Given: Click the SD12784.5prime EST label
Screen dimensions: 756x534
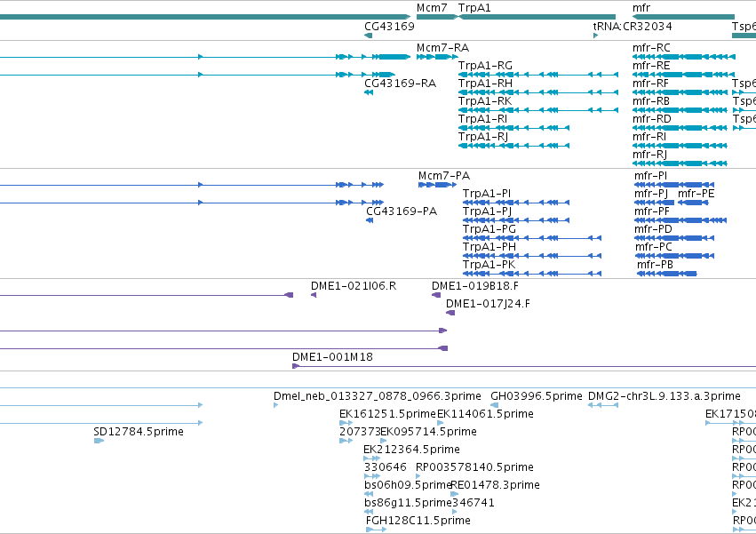Looking at the screenshot, I should coord(139,432).
